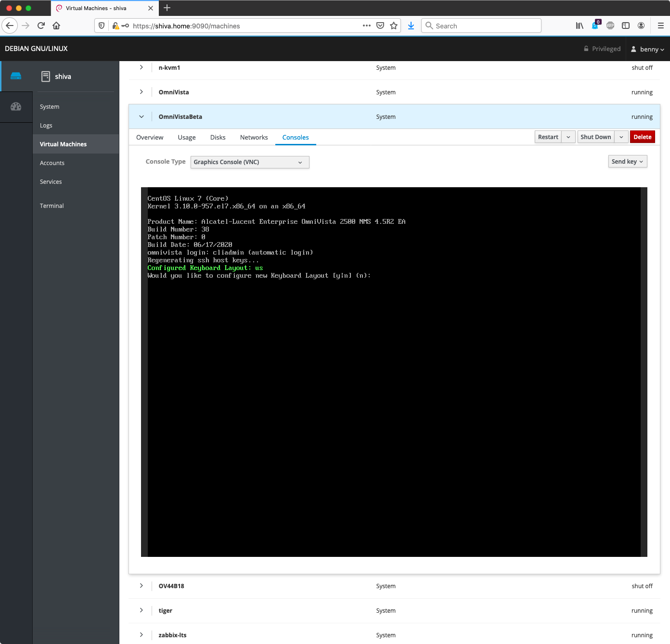Click the host server icon in sidebar
Screen dimensions: 670x644
pyautogui.click(x=16, y=76)
